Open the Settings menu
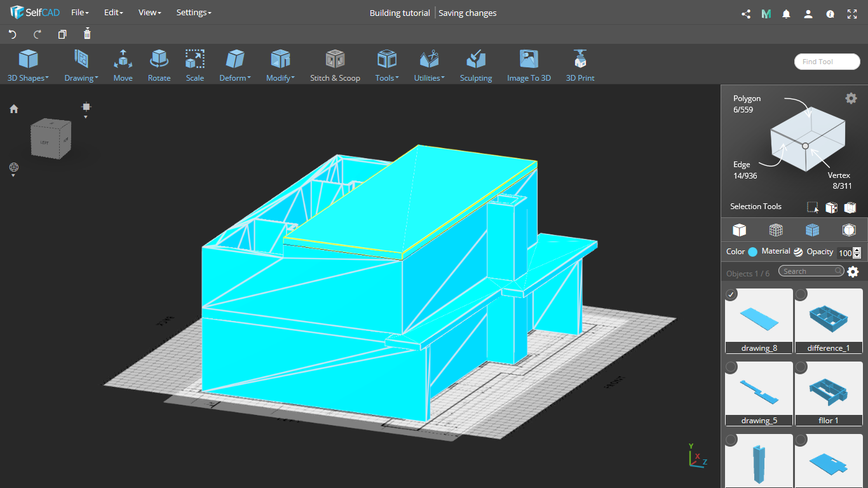 pyautogui.click(x=194, y=13)
